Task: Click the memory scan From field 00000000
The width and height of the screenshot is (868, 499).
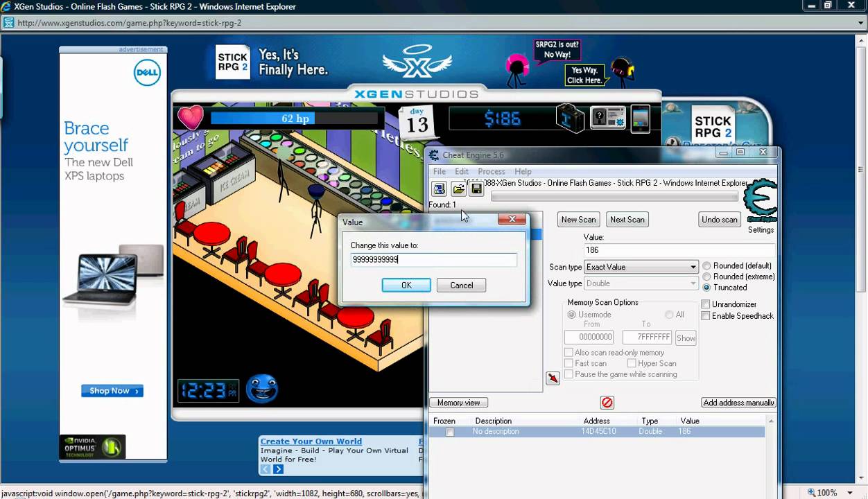Action: click(589, 338)
